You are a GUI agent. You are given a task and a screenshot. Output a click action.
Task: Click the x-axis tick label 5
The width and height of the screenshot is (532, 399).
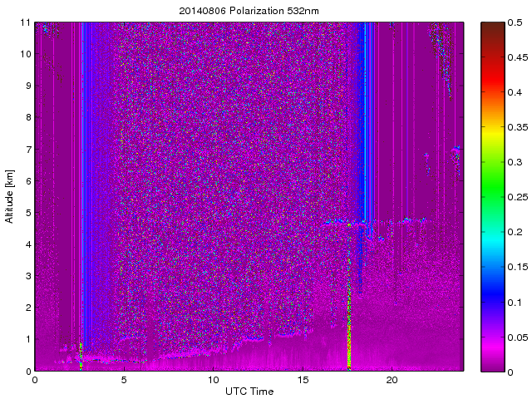pos(124,380)
